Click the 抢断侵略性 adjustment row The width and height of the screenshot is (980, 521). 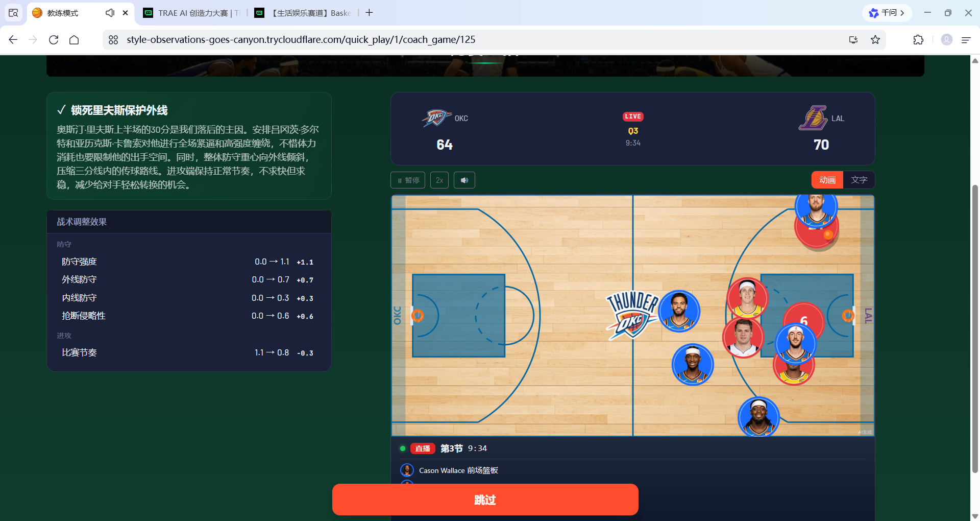[189, 316]
